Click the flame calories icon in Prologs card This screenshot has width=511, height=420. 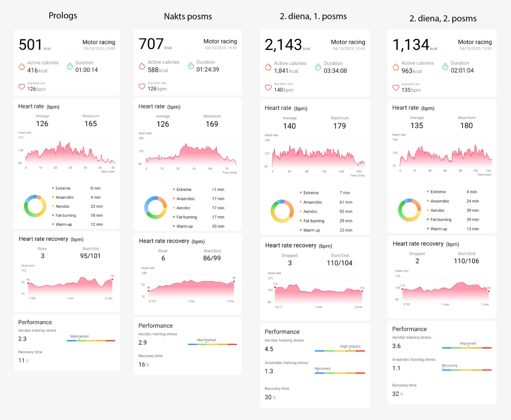click(21, 66)
